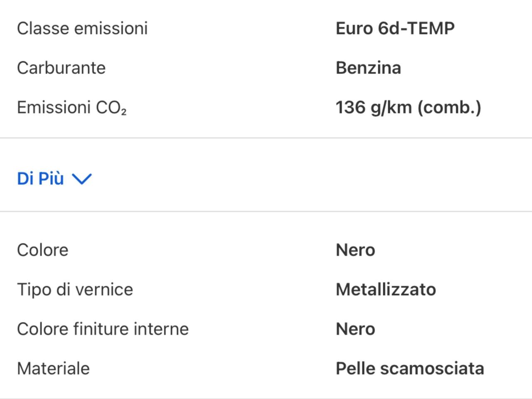Select the Tipo di vernice label
Image resolution: width=532 pixels, height=399 pixels.
[75, 289]
